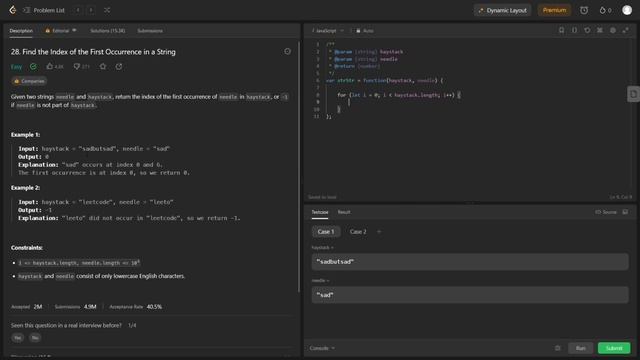Open keyboard shortcuts icon in editor
The width and height of the screenshot is (640, 360).
[600, 30]
